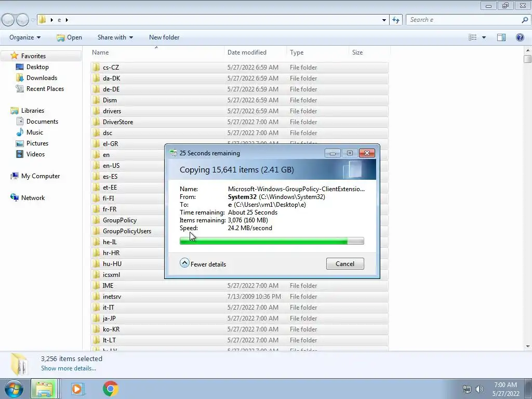Open the Organize dropdown menu
The height and width of the screenshot is (399, 532).
[25, 37]
